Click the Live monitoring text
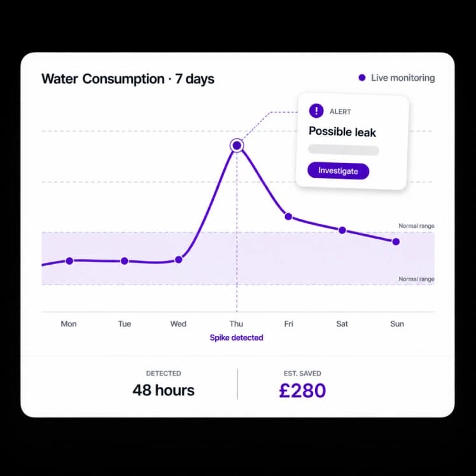This screenshot has width=476, height=476. (403, 78)
